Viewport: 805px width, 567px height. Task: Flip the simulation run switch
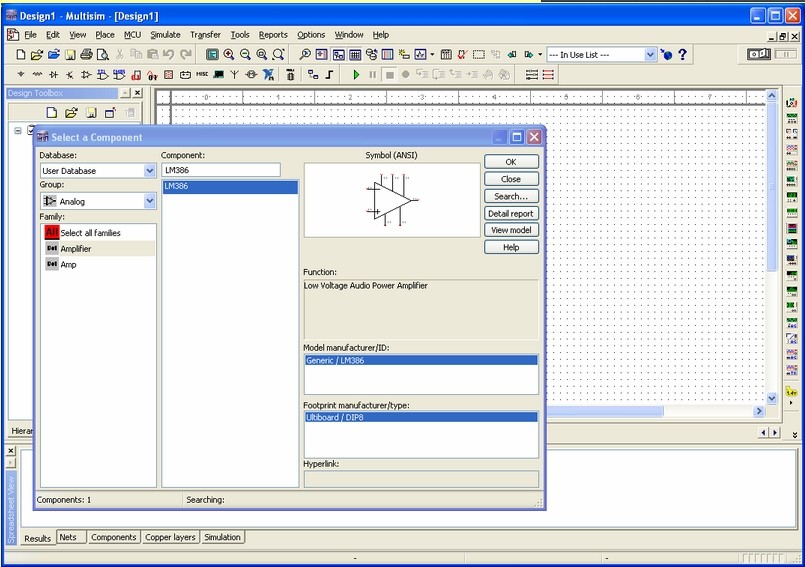pos(759,54)
